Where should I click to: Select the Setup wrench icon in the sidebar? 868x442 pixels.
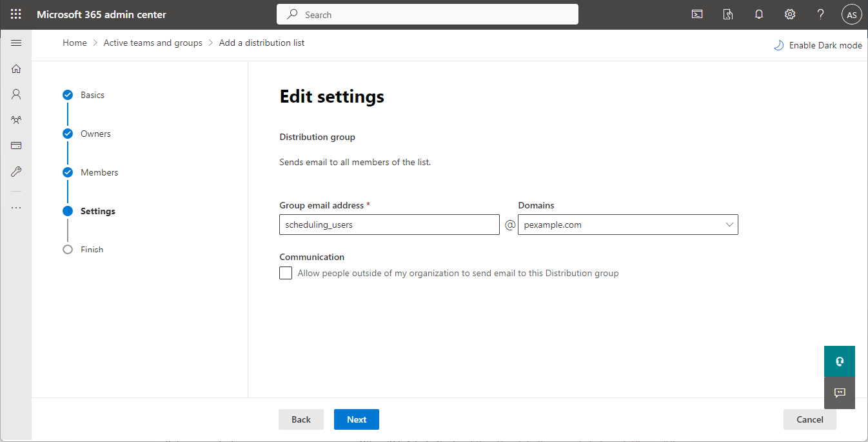point(16,171)
